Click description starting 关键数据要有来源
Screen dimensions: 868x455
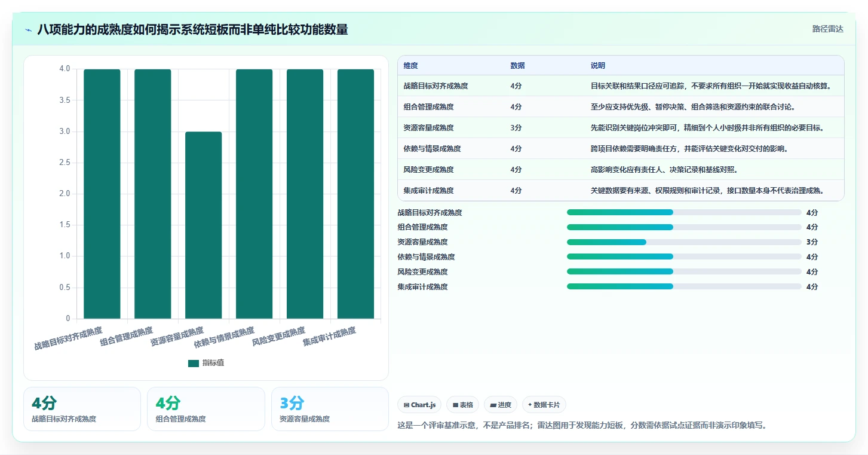(708, 191)
